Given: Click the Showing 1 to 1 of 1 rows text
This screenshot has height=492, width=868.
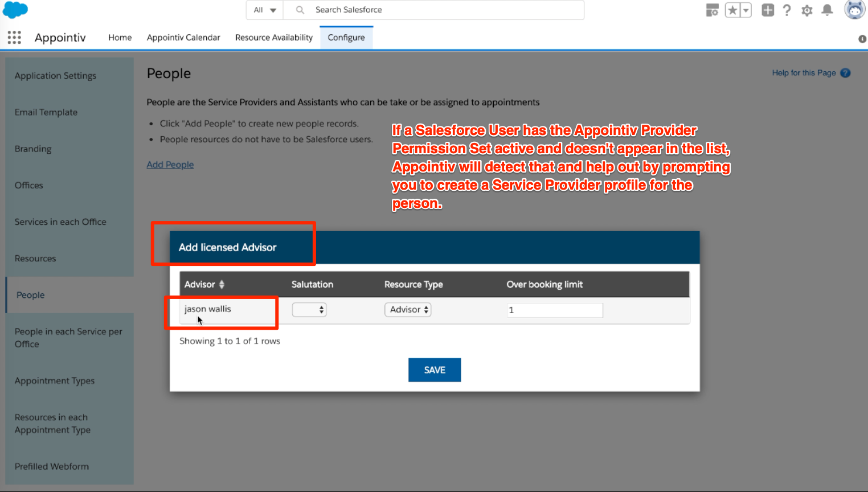Looking at the screenshot, I should pyautogui.click(x=230, y=341).
